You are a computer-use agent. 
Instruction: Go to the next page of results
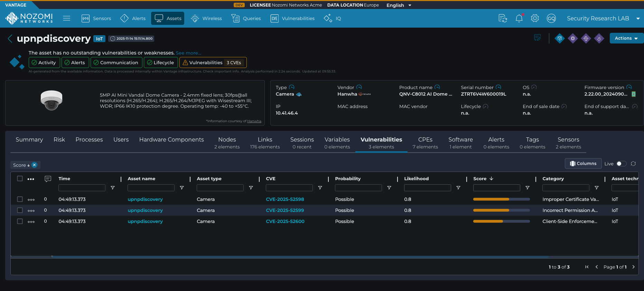tap(633, 267)
